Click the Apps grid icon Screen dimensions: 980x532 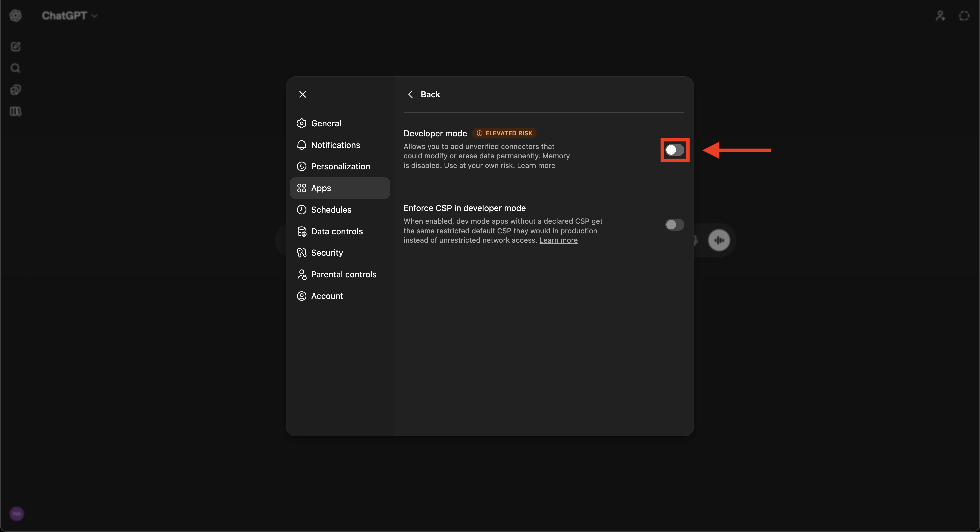pyautogui.click(x=301, y=188)
